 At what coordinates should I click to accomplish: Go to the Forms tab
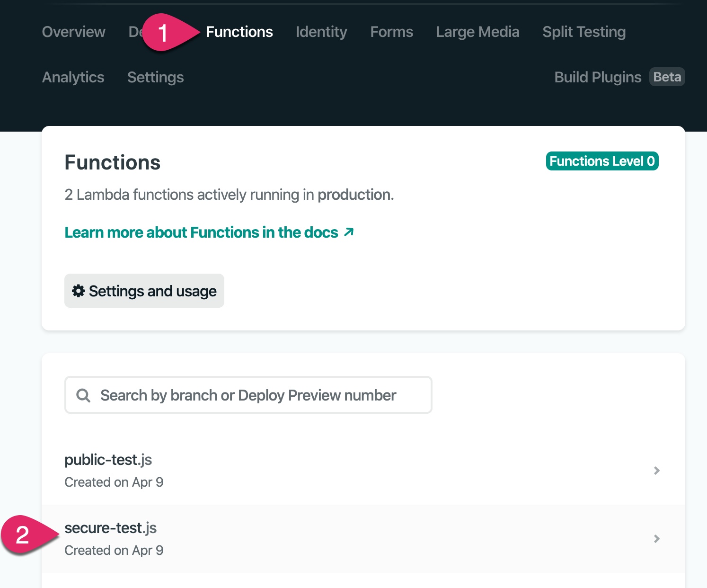(x=391, y=32)
